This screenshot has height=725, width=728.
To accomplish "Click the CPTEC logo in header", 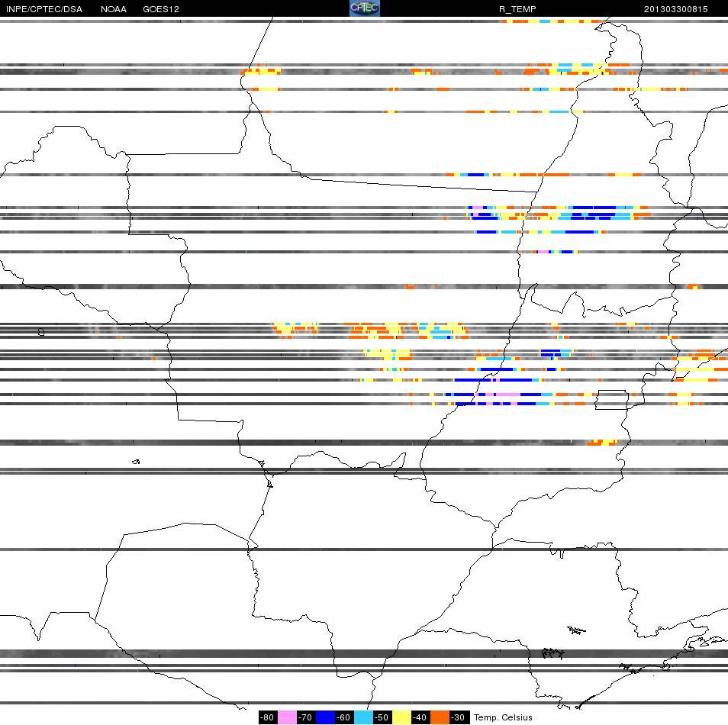I will (x=365, y=8).
